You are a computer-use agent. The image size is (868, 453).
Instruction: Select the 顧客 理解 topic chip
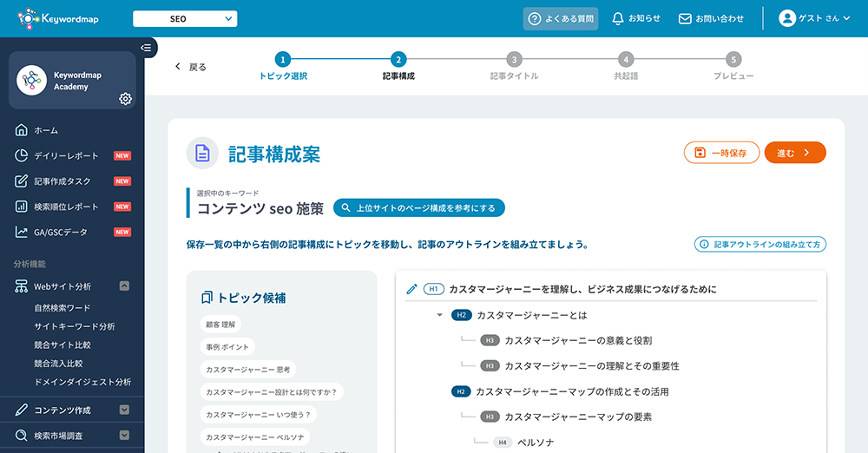[x=220, y=325]
